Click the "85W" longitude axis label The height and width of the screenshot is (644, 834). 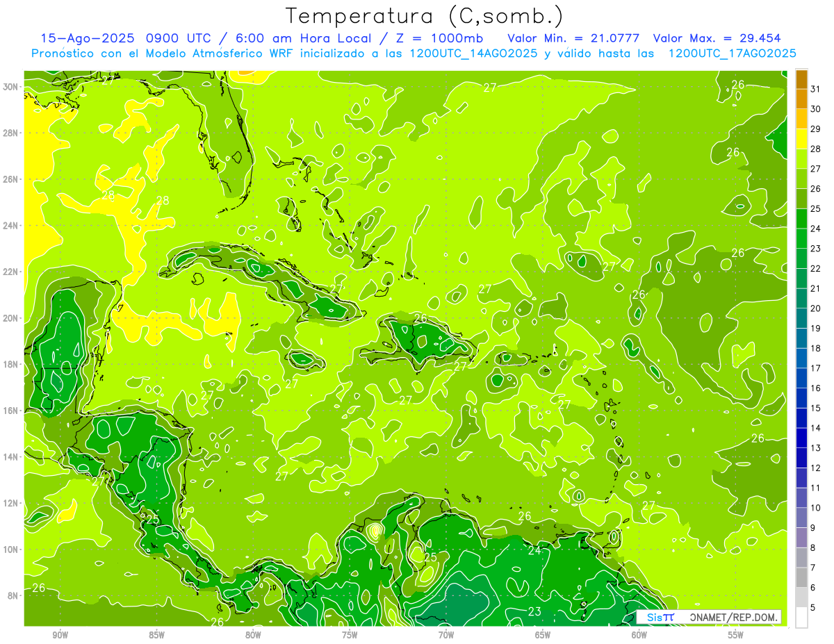pyautogui.click(x=156, y=635)
